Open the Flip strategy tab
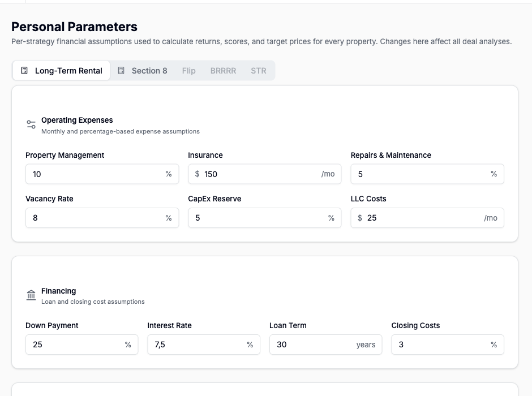 click(188, 70)
